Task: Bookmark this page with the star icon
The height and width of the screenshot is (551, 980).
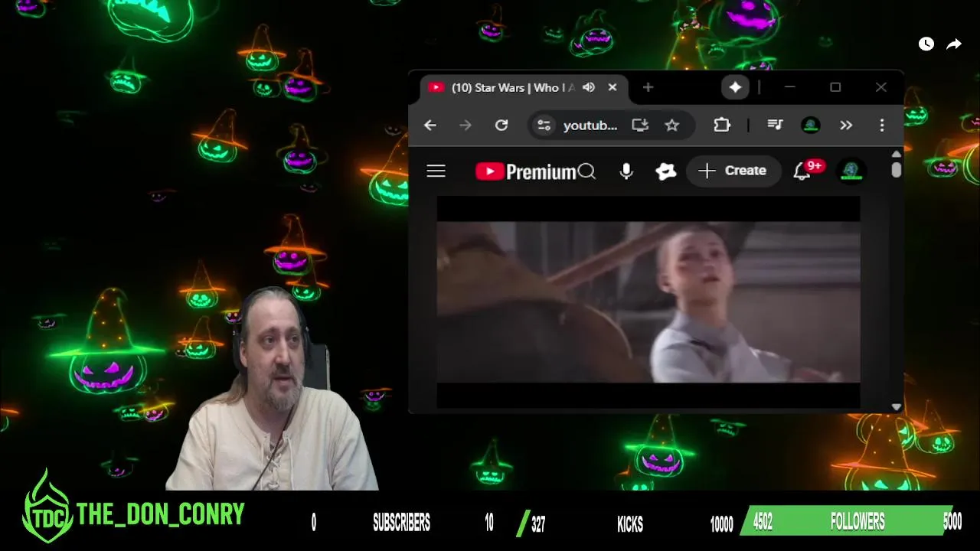Action: (x=672, y=126)
